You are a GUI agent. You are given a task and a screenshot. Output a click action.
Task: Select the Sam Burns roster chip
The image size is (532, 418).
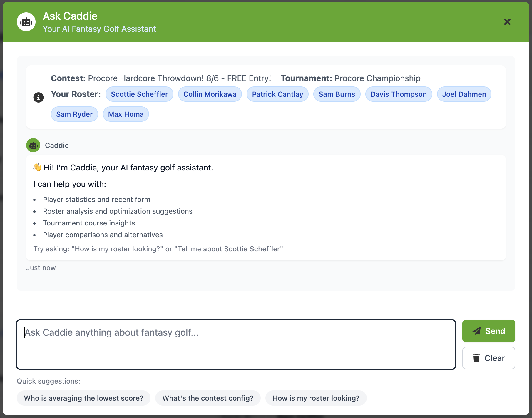(x=337, y=94)
